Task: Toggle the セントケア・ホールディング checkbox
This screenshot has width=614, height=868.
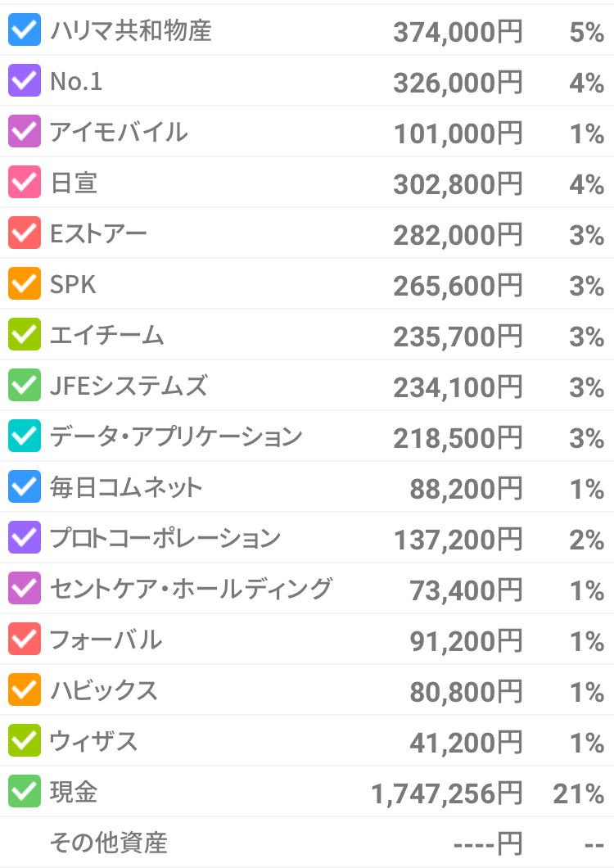Action: coord(24,589)
